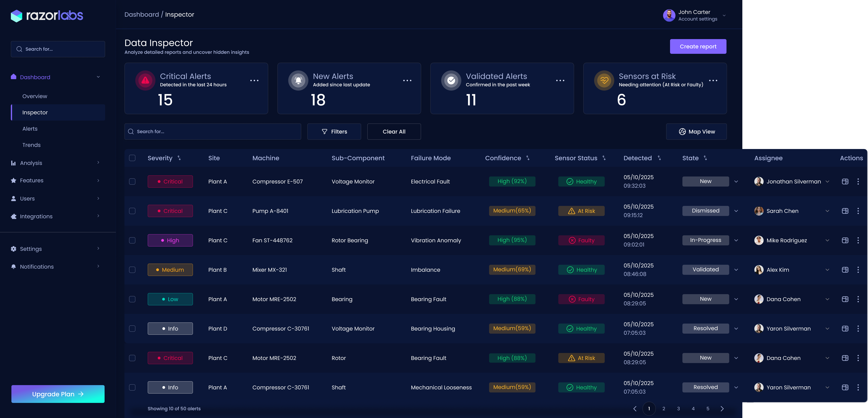
Task: Open State dropdown for In-Progress row
Action: click(x=736, y=240)
